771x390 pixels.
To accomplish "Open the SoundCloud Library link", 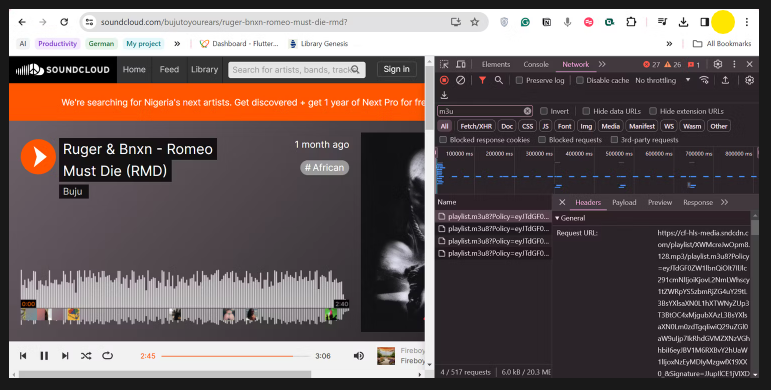I will click(205, 69).
